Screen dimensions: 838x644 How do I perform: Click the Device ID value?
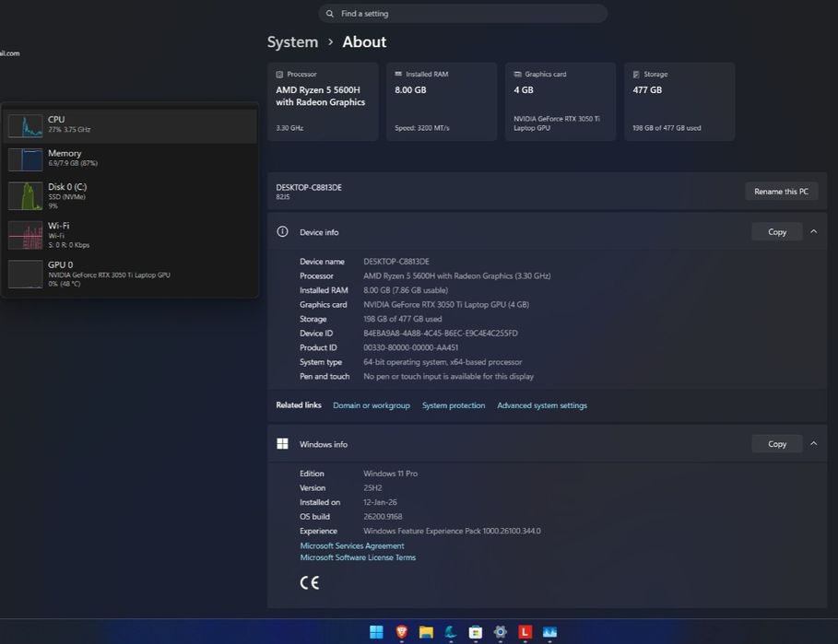point(441,334)
